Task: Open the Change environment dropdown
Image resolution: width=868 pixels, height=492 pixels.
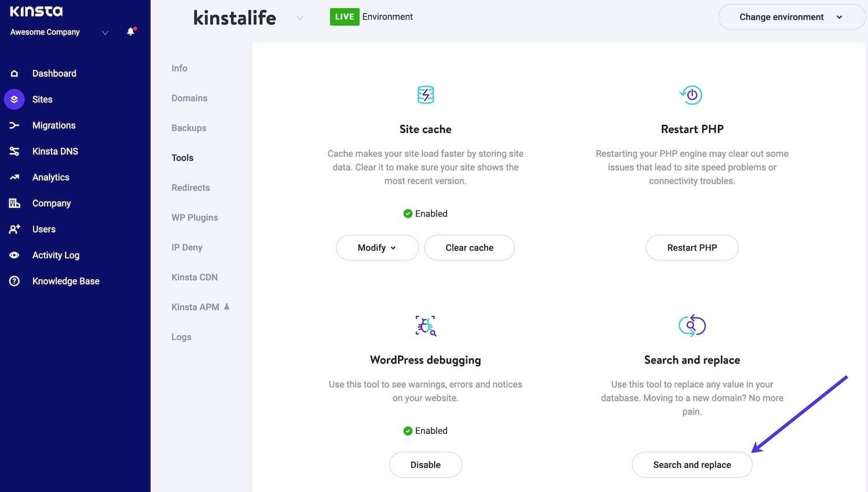Action: click(791, 17)
